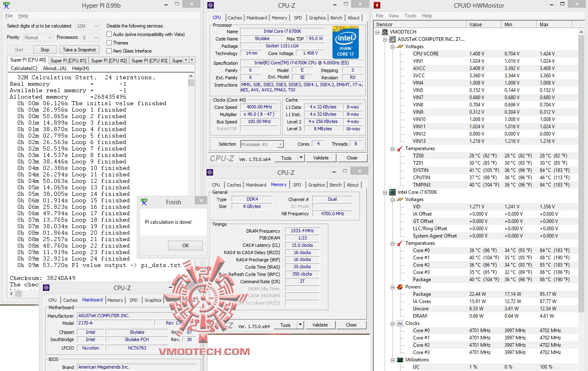Click the DRAM Frequency value 1533.4 MHz
The height and width of the screenshot is (371, 588).
302,231
